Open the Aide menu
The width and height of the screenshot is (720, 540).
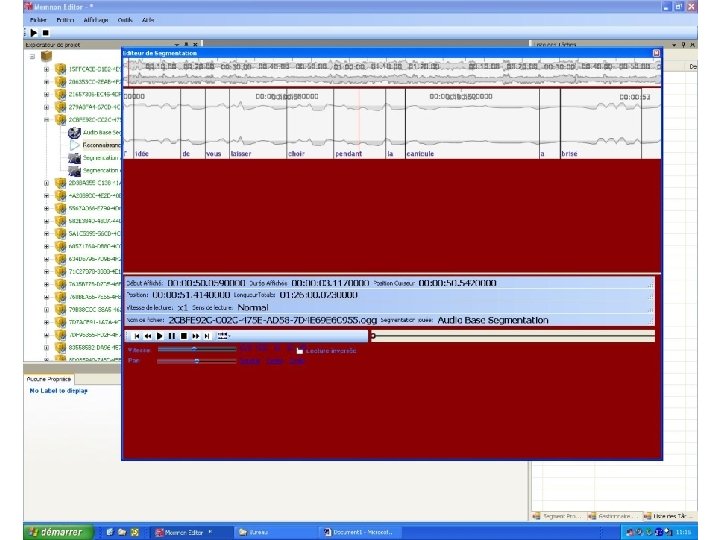tap(148, 20)
